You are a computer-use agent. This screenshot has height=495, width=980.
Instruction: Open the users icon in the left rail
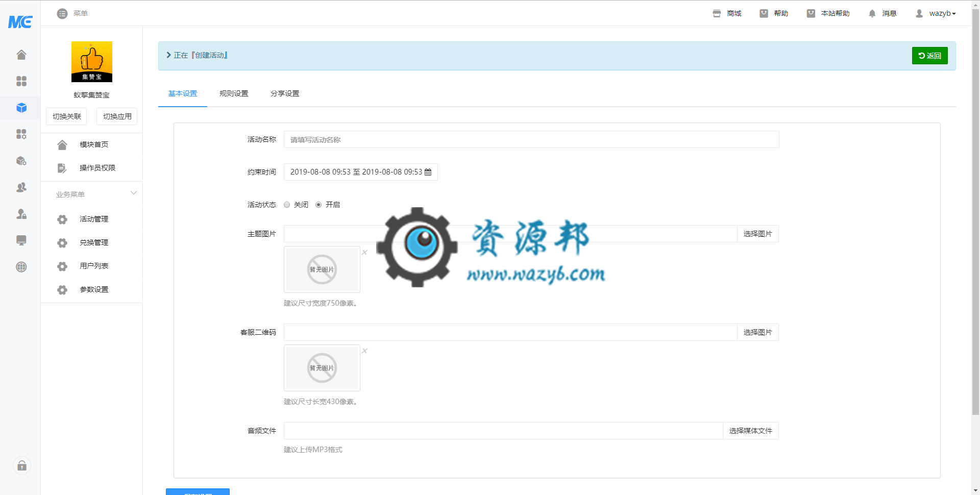click(21, 187)
